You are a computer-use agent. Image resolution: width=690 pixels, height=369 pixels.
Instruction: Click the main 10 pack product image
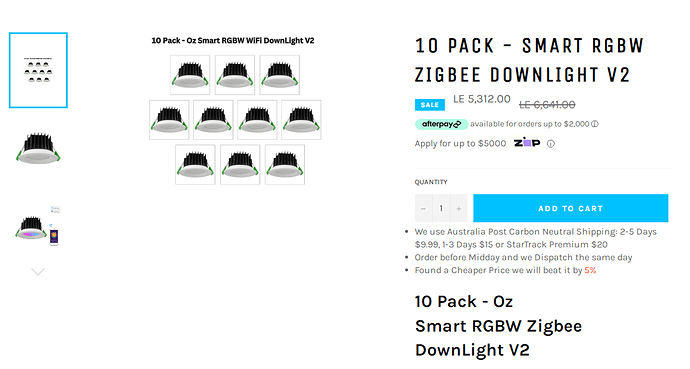235,111
